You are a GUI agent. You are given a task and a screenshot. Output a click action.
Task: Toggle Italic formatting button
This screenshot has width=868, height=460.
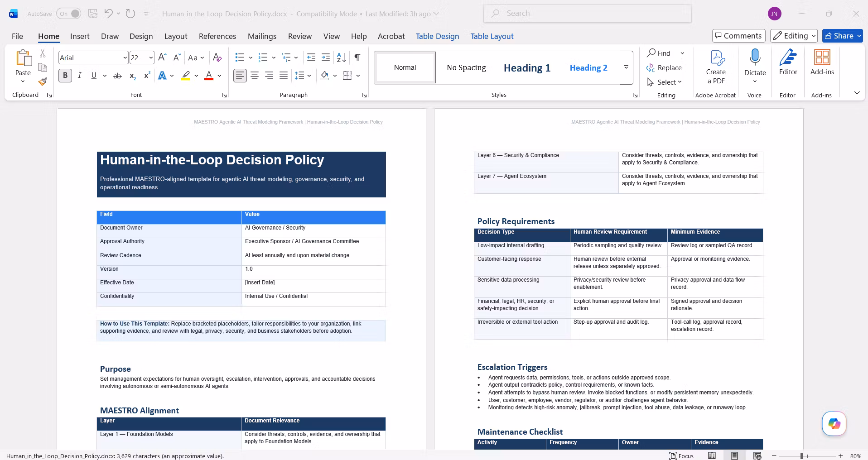(x=80, y=76)
